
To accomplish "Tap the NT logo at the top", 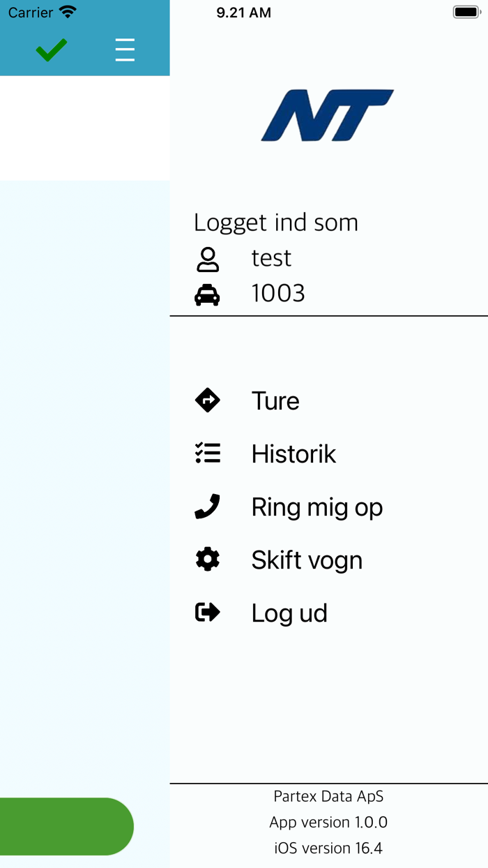I will pos(328,115).
